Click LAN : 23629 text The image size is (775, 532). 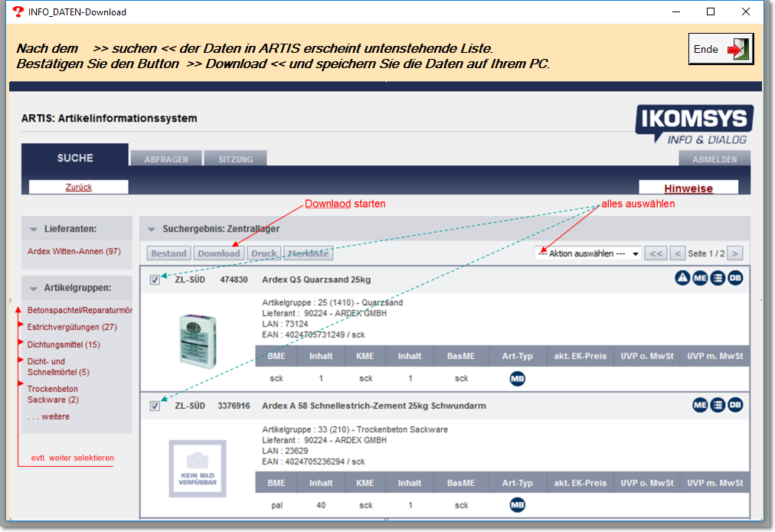pos(285,451)
